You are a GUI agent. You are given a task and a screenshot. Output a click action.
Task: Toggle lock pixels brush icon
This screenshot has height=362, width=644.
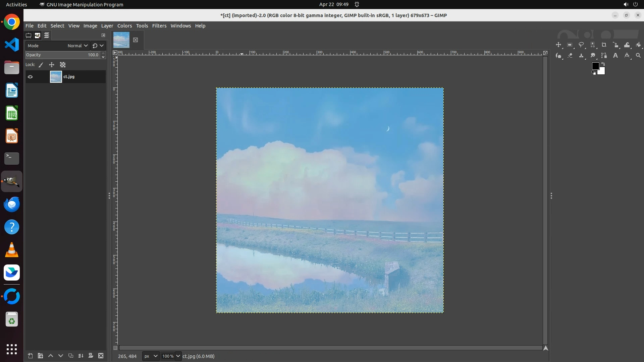pos(41,65)
